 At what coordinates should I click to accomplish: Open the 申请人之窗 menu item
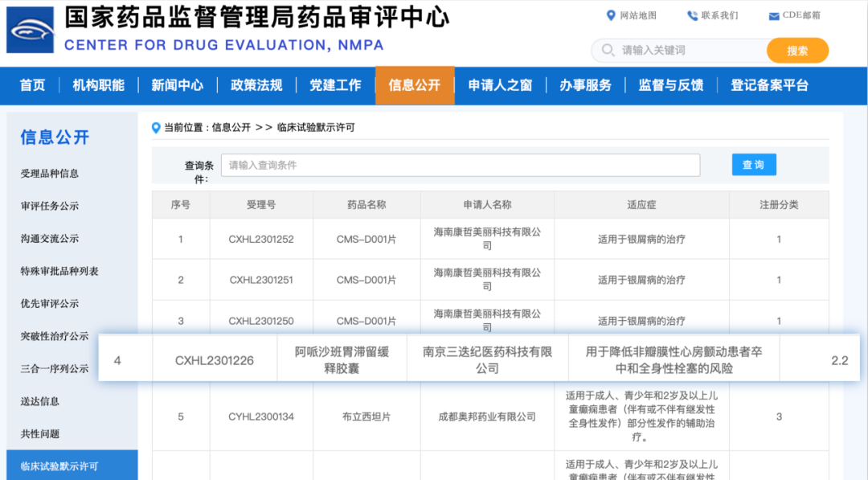(501, 84)
